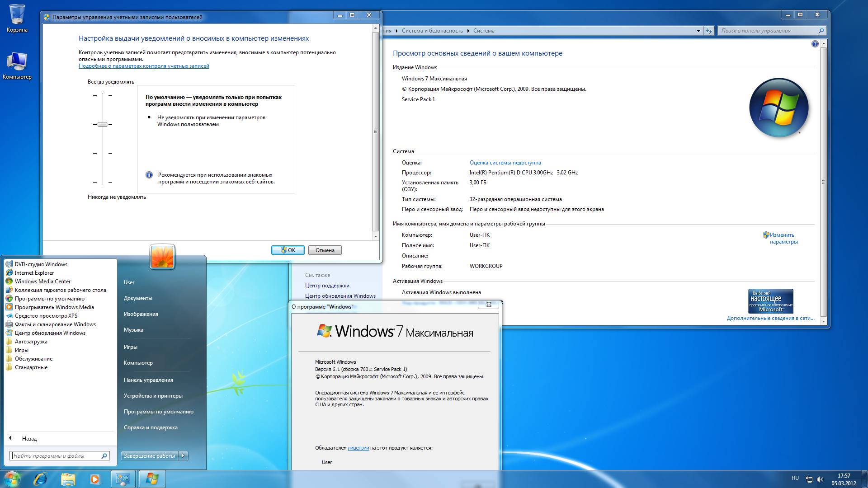The image size is (868, 488).
Task: Expand breadcrumb arrow before Система и безопасность
Action: pyautogui.click(x=396, y=31)
